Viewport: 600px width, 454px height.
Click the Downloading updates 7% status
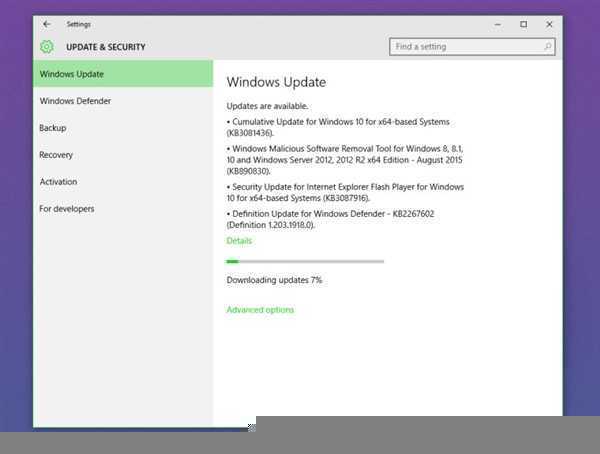coord(274,280)
